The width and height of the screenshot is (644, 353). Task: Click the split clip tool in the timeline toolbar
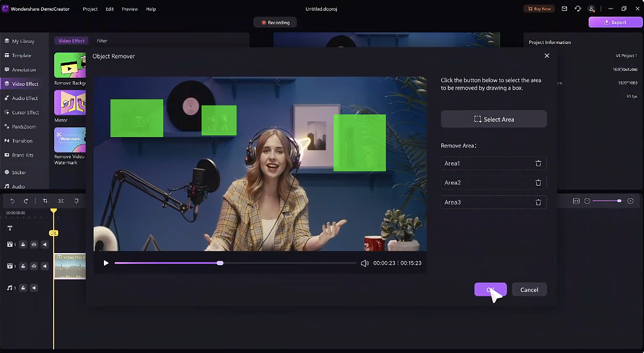coord(61,201)
